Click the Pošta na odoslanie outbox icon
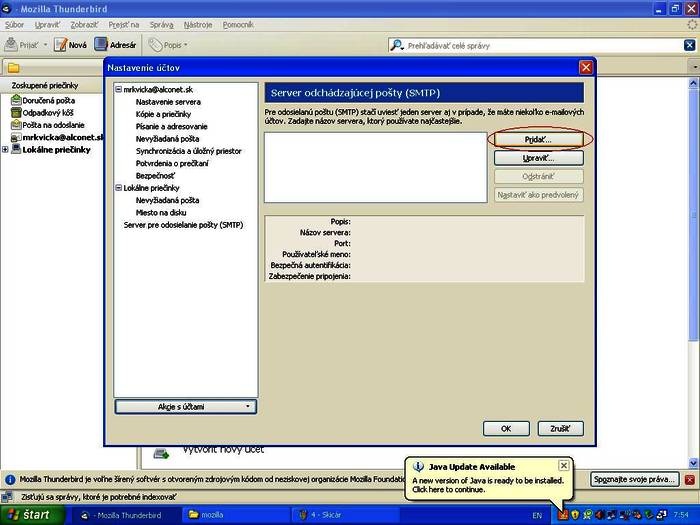Viewport: 700px width, 525px height. pos(16,125)
